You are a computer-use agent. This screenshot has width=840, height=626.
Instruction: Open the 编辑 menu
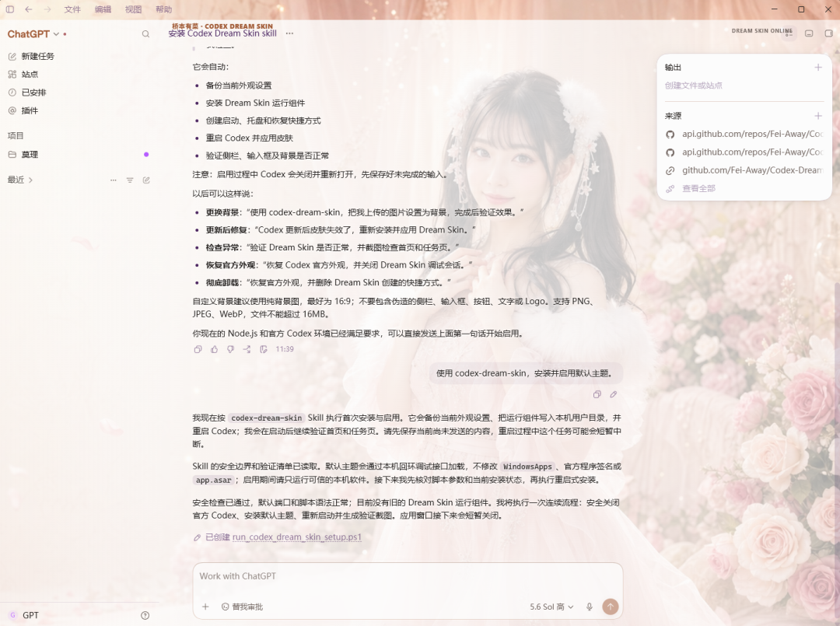click(103, 9)
